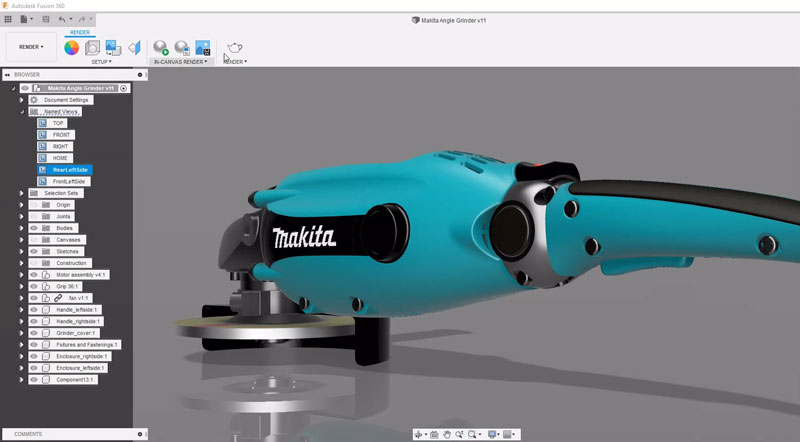Click the teapot Render icon
Viewport: 800px width, 442px height.
(x=235, y=48)
